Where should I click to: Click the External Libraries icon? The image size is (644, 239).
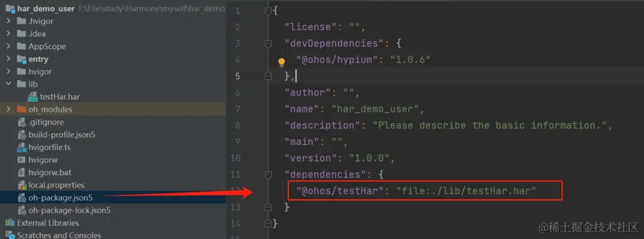[10, 223]
